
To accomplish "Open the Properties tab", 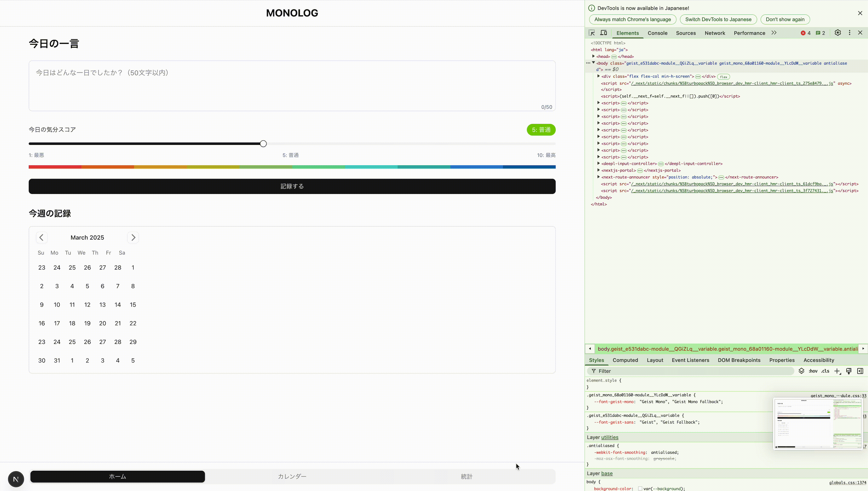I will pyautogui.click(x=782, y=360).
